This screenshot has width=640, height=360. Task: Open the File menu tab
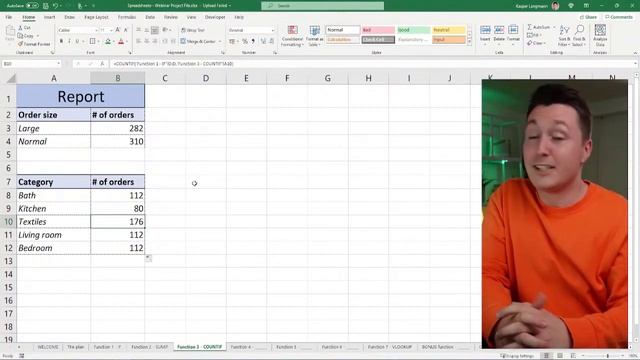[9, 17]
